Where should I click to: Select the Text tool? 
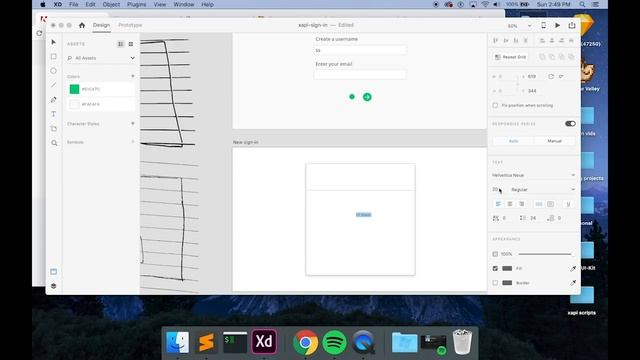pyautogui.click(x=53, y=114)
